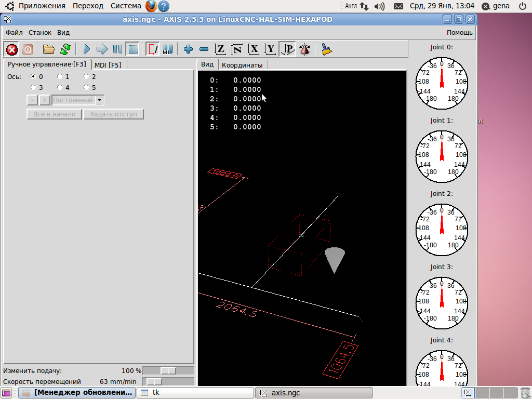Toggle machine power button

[28, 49]
